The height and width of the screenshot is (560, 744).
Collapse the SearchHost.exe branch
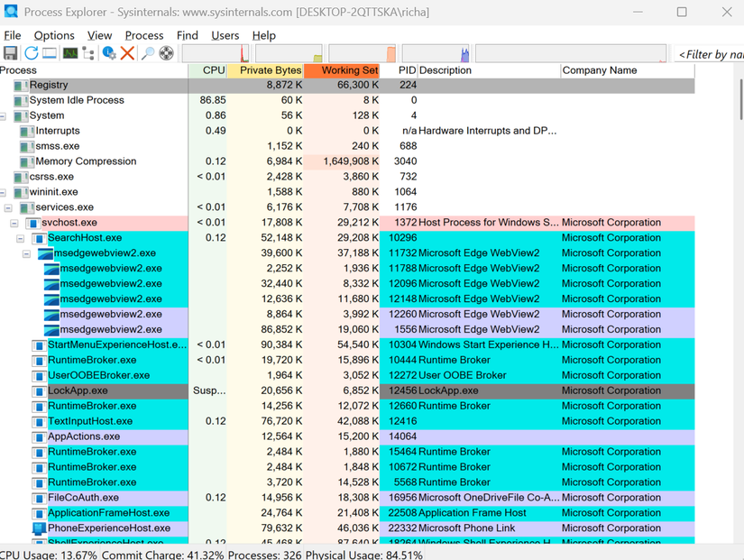21,237
